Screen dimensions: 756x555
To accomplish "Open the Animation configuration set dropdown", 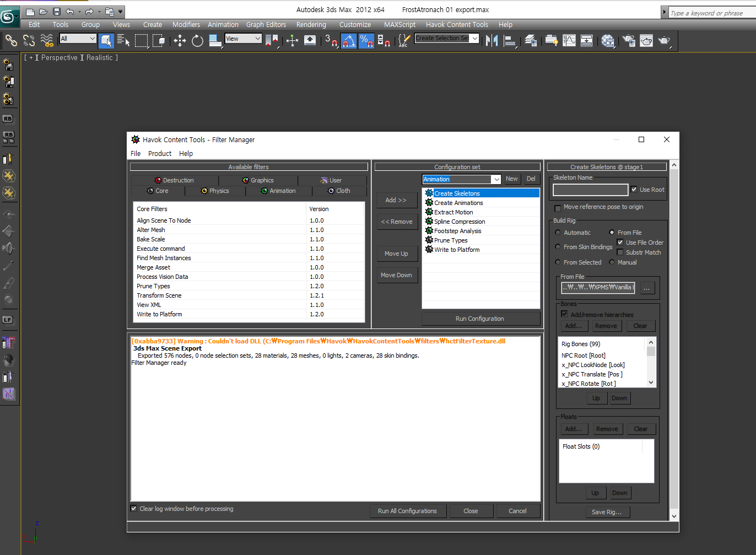I will 496,179.
